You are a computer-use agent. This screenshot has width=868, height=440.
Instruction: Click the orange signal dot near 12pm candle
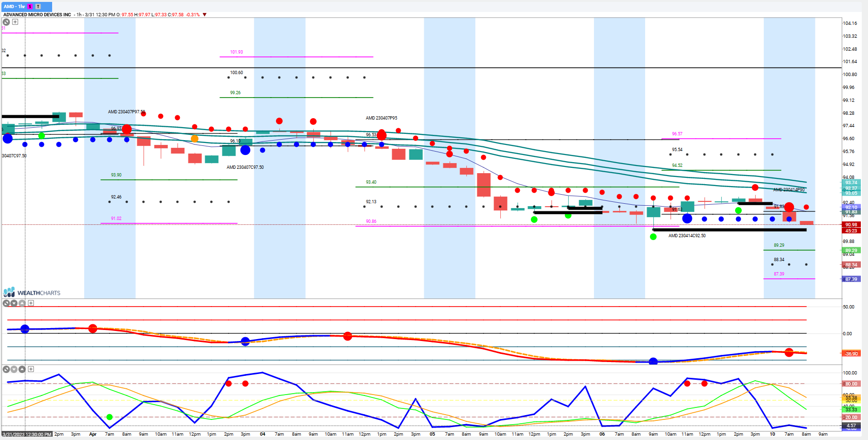pos(195,139)
